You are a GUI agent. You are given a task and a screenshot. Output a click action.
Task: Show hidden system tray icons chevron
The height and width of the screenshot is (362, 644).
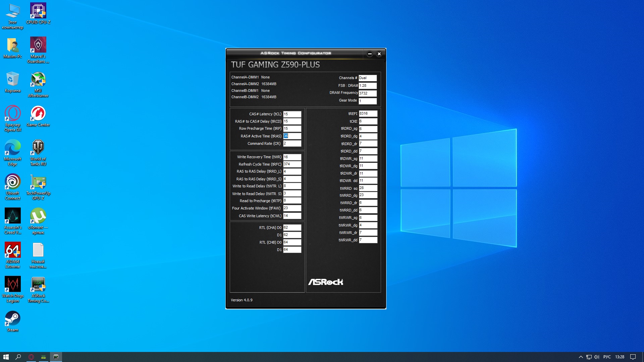[581, 357]
